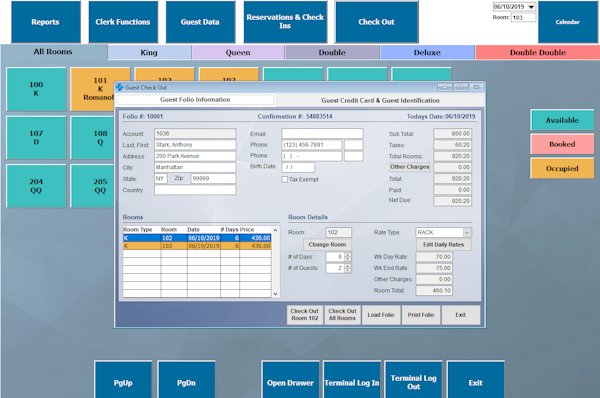Click the Account field
Screen dimensions: 600x398
195,134
